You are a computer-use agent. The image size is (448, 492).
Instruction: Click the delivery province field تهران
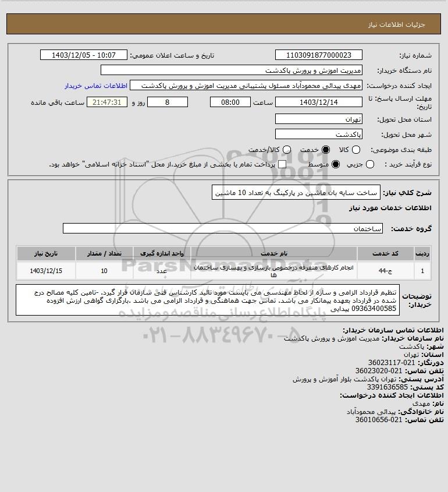point(318,119)
